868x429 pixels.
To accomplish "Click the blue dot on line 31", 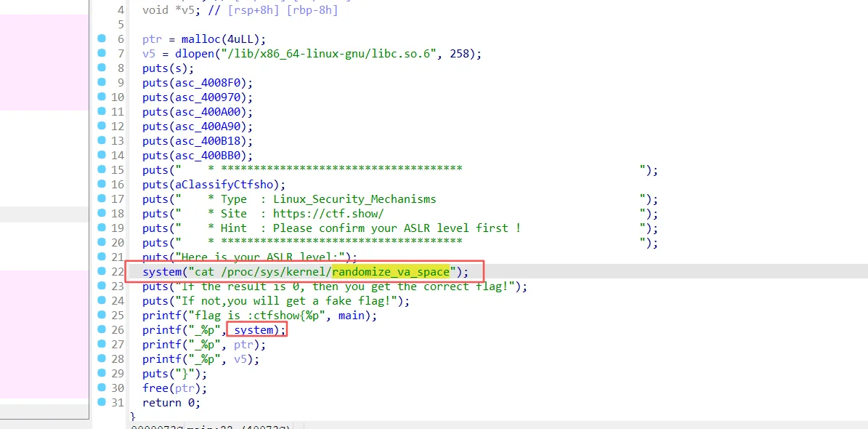I will click(102, 402).
